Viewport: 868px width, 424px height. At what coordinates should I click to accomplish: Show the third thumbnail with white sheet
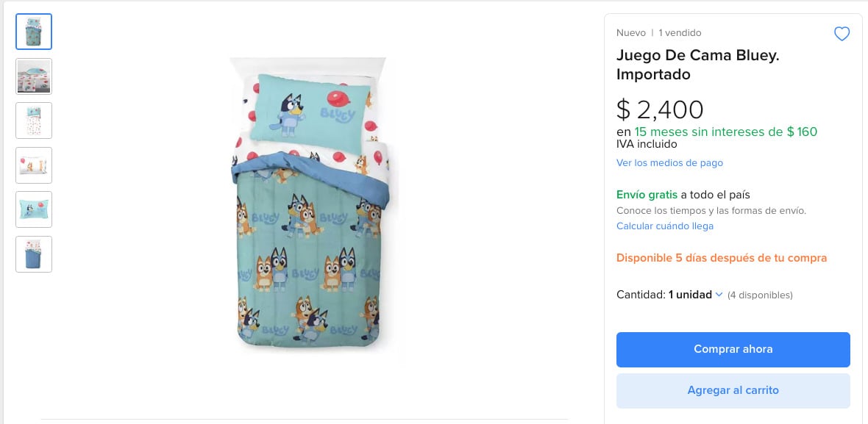coord(34,121)
